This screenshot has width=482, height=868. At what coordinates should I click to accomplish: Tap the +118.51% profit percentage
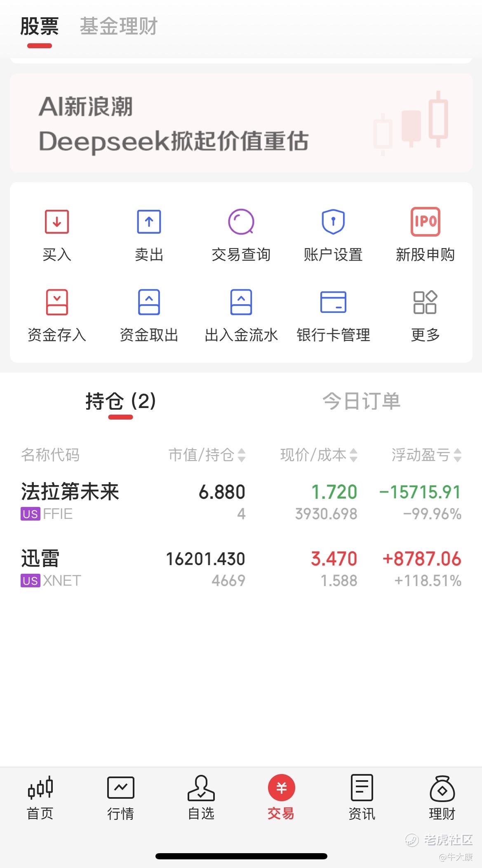point(428,581)
